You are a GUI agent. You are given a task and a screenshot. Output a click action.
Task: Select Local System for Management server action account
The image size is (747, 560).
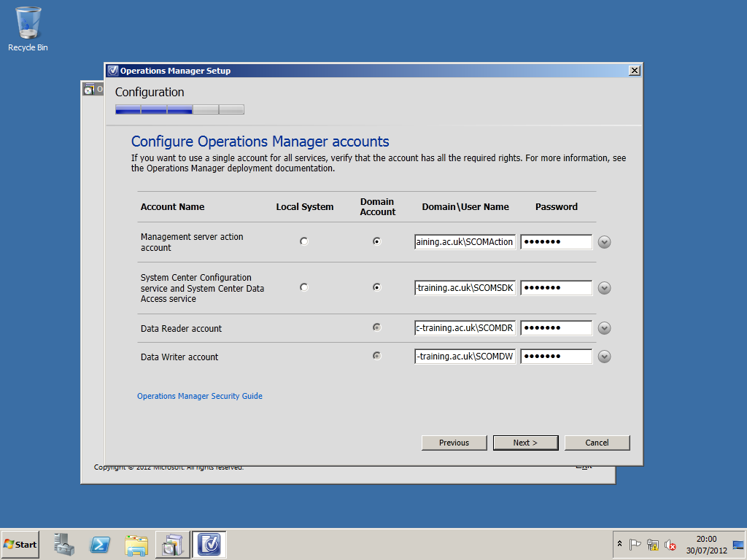point(304,241)
